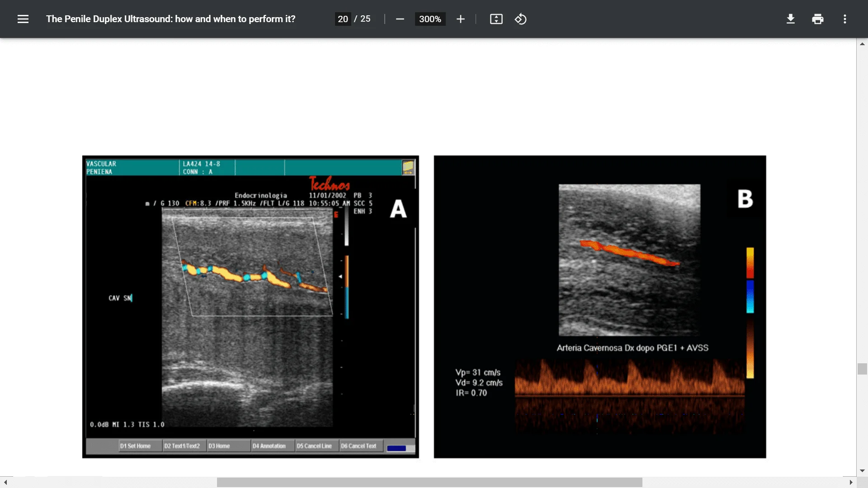Image resolution: width=868 pixels, height=488 pixels.
Task: Click the 'D5 Cancel Line' label in figure A
Action: pyautogui.click(x=314, y=446)
